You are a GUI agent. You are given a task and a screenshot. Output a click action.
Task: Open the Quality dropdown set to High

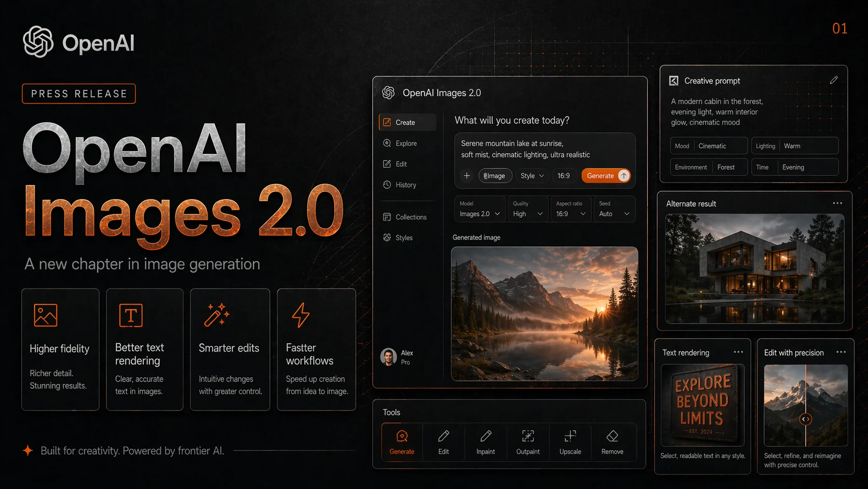[527, 208]
